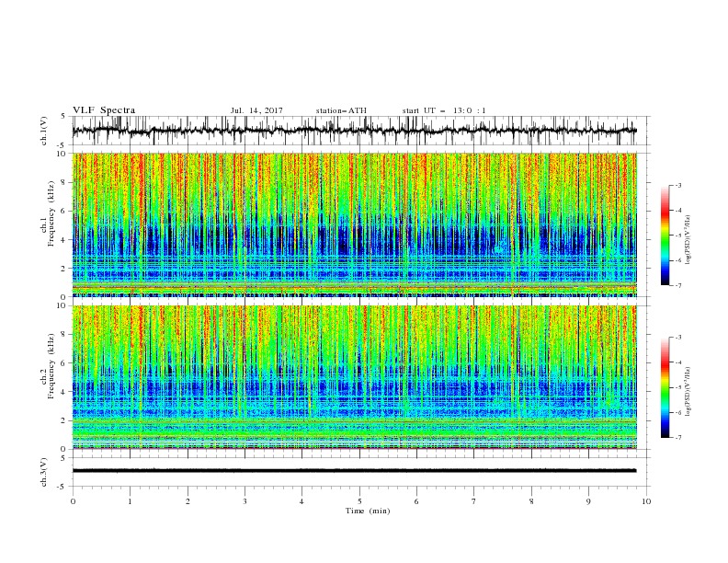Screen dimensions: 728x563
Task: Click the '-3' label on ch.1 color bar
Action: [x=677, y=185]
